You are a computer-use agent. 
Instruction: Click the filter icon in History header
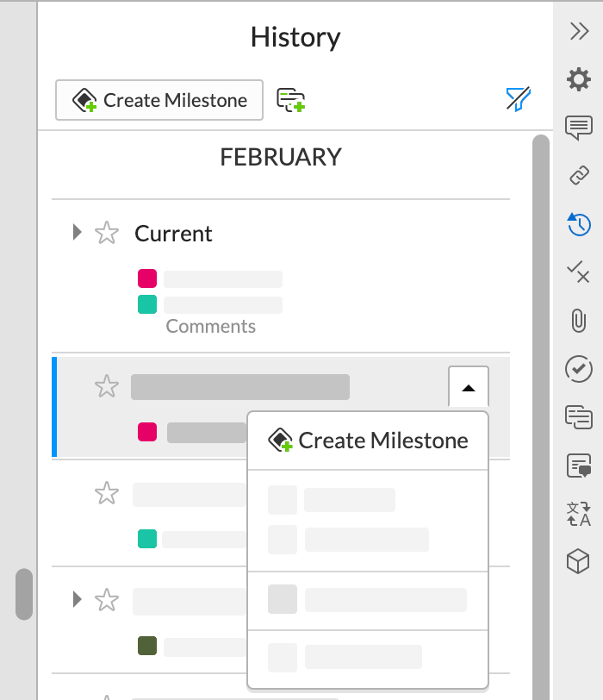(518, 100)
